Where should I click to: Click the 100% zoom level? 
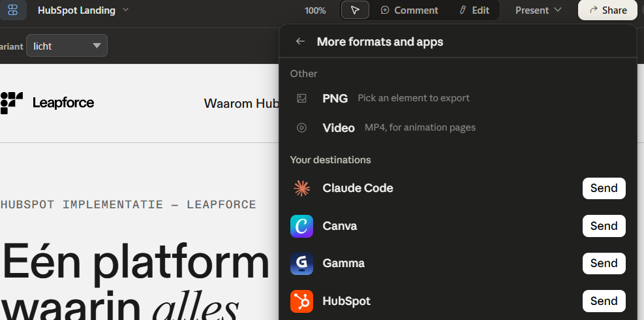(x=315, y=10)
